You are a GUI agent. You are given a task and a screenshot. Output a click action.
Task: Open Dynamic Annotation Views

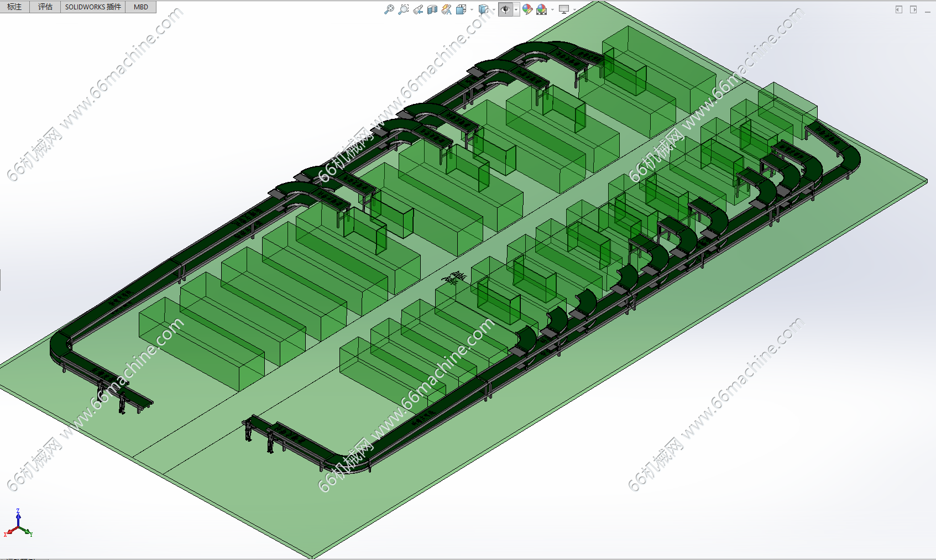(x=447, y=9)
